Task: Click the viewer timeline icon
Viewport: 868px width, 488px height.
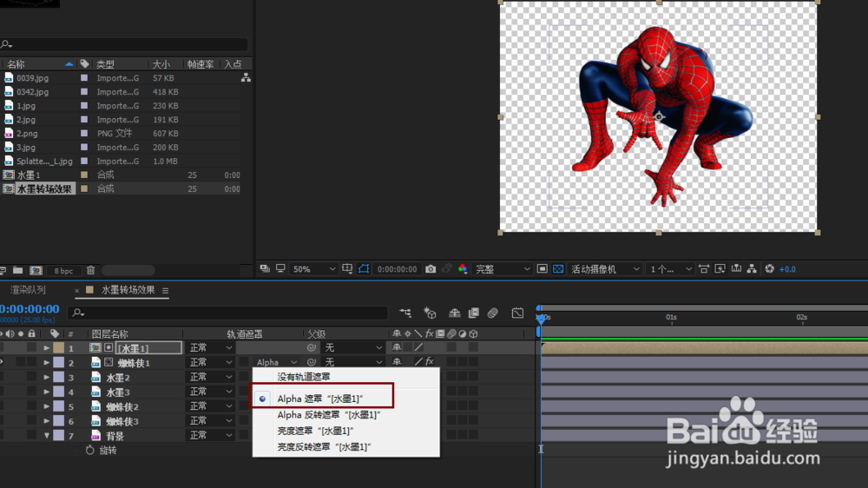Action: pos(736,269)
